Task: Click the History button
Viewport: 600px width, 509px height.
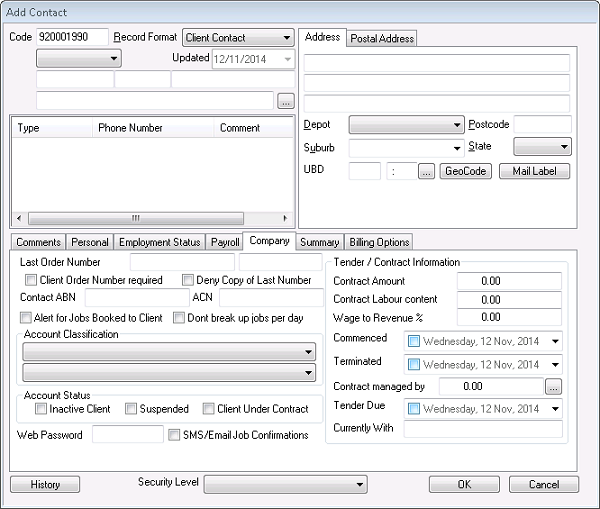Action: click(x=45, y=484)
